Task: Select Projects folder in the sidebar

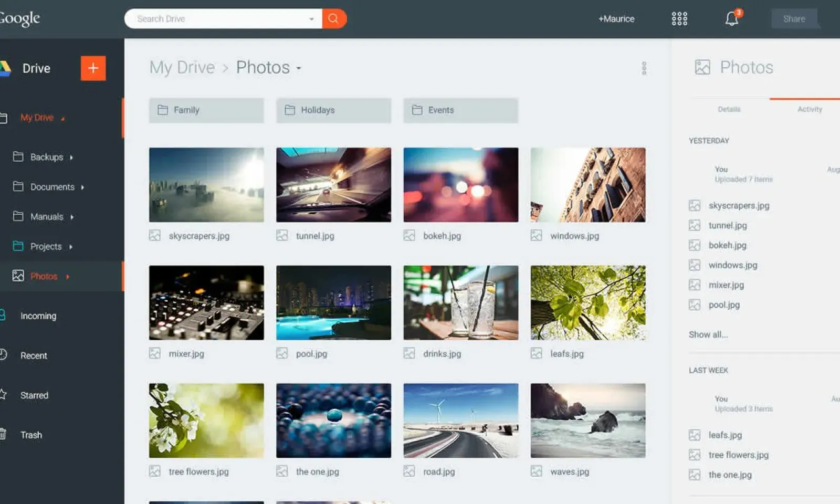Action: click(x=46, y=246)
